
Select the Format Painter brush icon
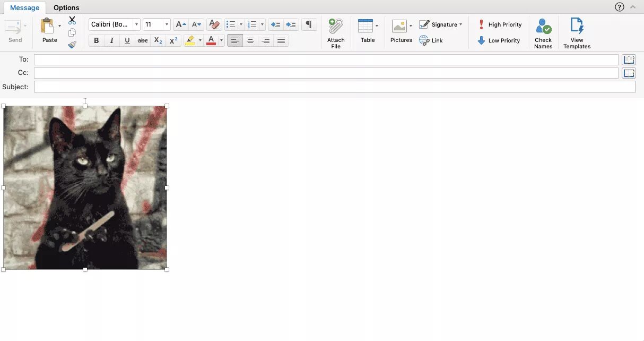pos(72,45)
